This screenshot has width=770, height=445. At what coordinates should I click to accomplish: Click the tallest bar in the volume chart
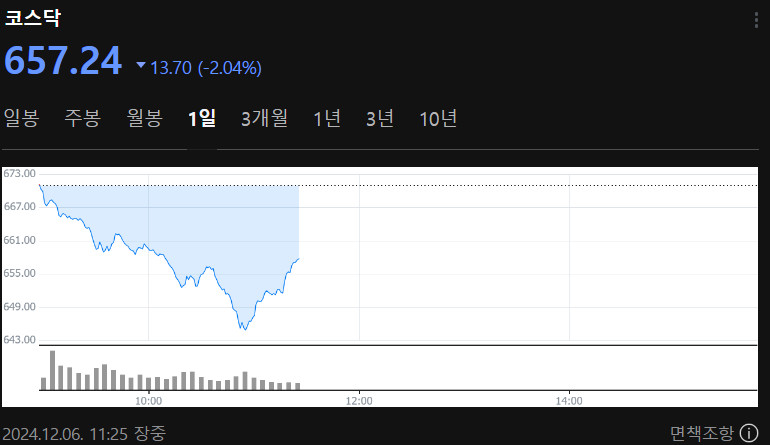coord(52,369)
